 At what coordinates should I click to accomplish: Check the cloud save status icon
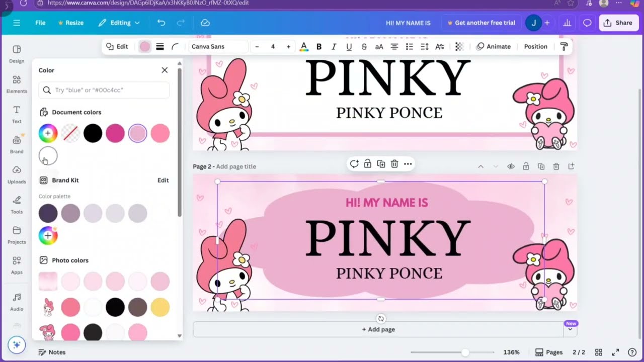(205, 23)
